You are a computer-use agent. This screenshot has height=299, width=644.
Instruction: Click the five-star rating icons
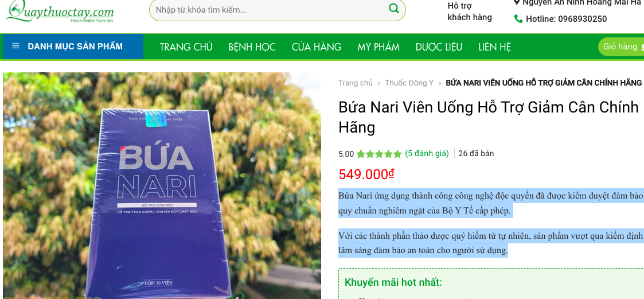[378, 154]
